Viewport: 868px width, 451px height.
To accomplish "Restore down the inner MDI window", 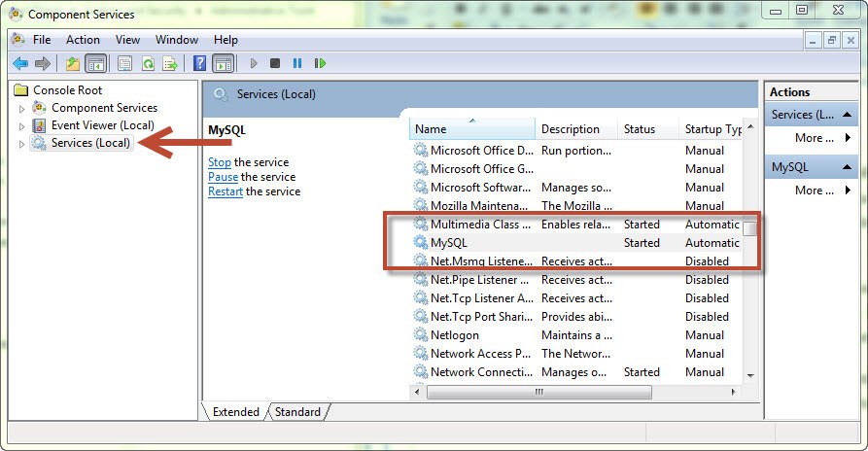I will [x=831, y=40].
